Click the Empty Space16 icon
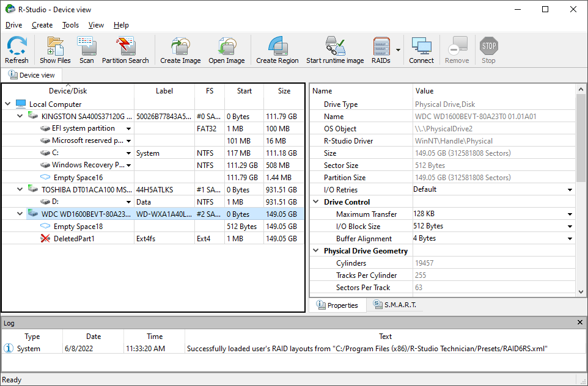This screenshot has height=386, width=588. (x=45, y=177)
